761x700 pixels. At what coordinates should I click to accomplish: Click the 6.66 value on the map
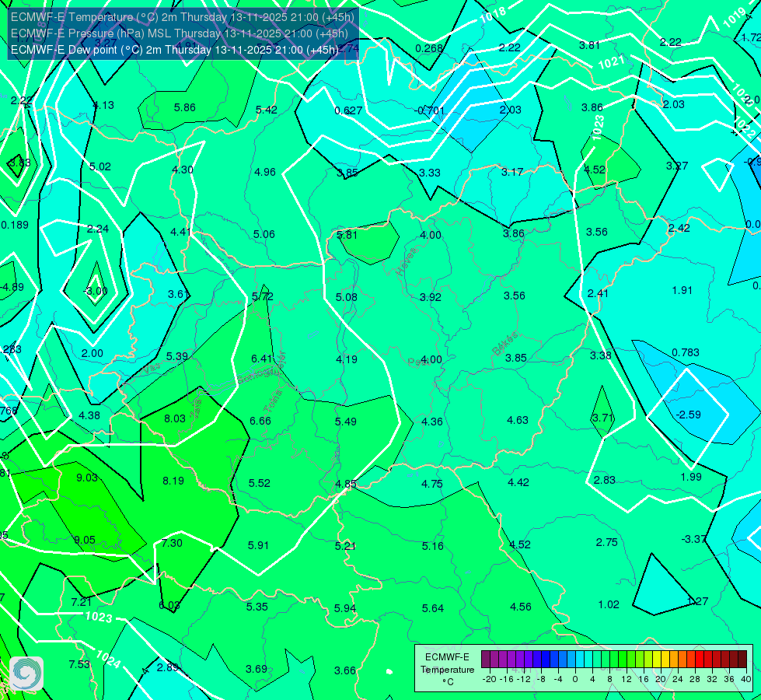[260, 421]
